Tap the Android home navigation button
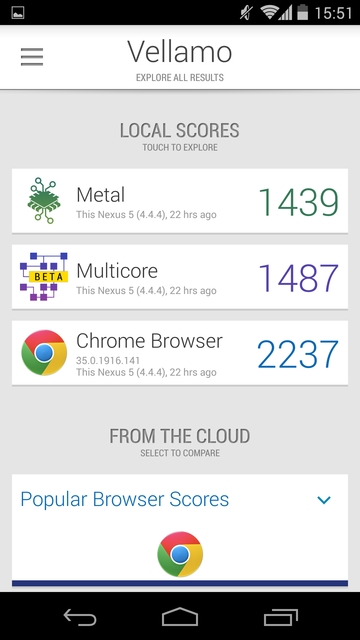Image resolution: width=360 pixels, height=640 pixels. [180, 616]
